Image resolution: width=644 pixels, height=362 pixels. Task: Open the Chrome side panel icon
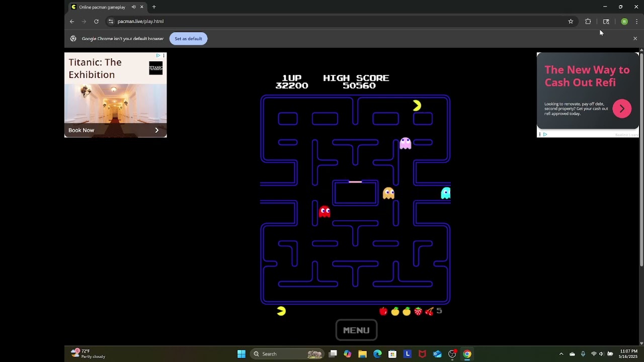pos(606,22)
